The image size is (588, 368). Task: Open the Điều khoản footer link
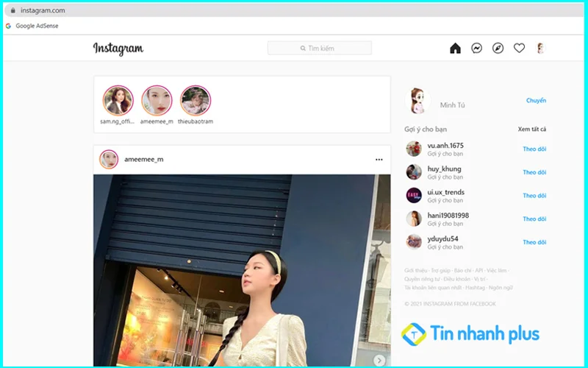456,279
